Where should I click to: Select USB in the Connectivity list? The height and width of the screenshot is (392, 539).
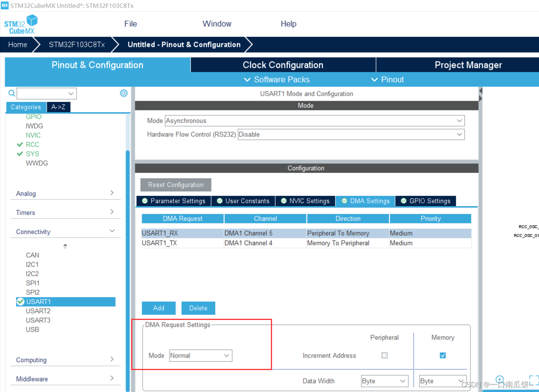[x=32, y=330]
